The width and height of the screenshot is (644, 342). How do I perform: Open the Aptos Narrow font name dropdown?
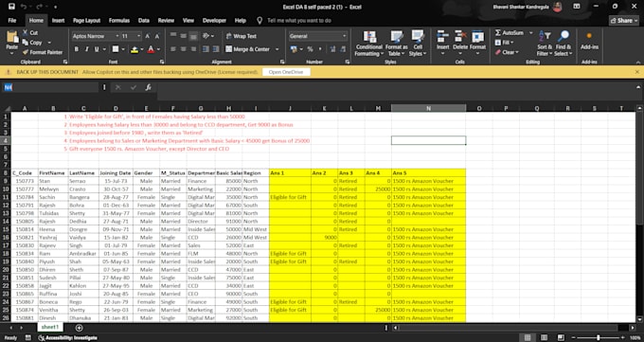pyautogui.click(x=116, y=36)
